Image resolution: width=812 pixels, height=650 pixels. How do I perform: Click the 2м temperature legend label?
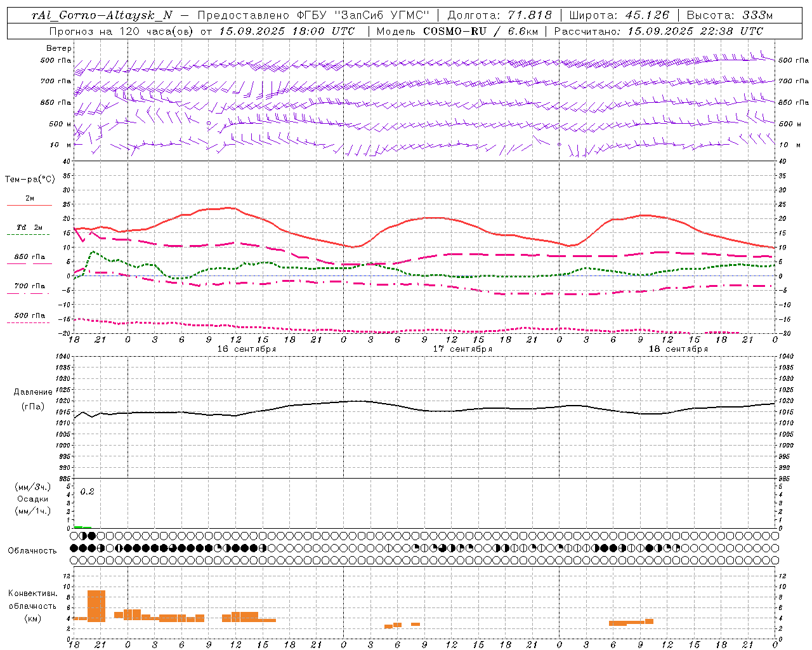[x=30, y=199]
